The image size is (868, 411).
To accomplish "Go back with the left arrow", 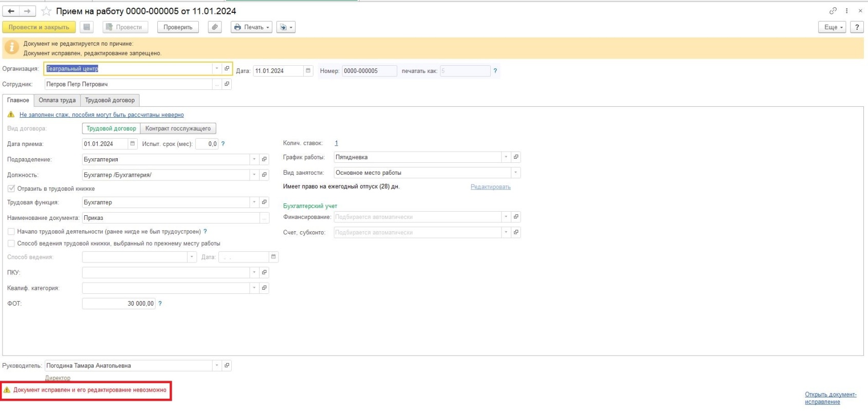I will tap(11, 11).
